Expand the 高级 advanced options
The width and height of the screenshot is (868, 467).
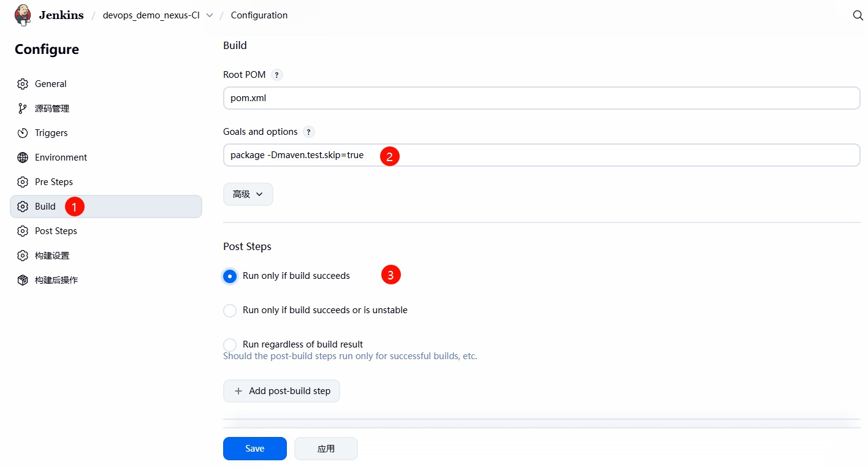click(248, 194)
